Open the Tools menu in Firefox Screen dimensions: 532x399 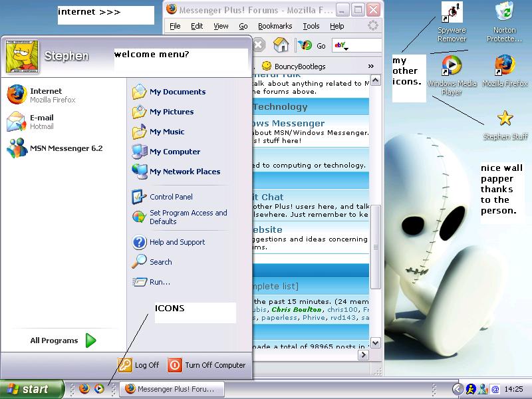[x=311, y=26]
